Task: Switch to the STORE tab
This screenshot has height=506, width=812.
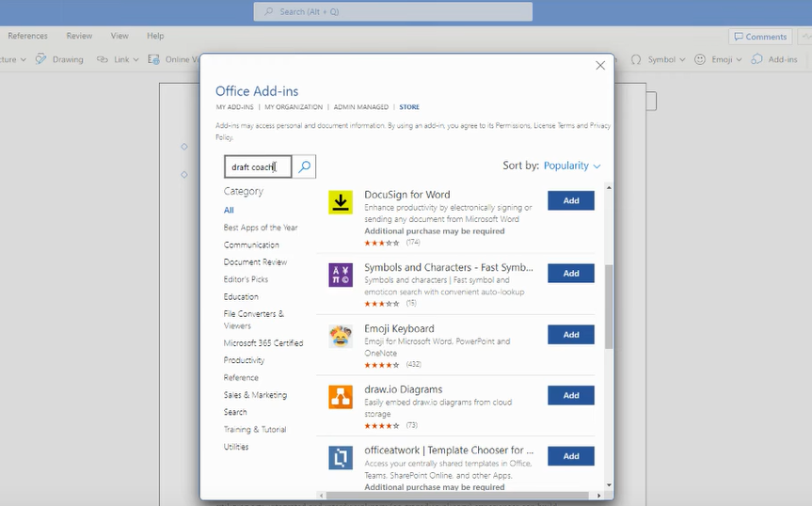Action: coord(409,107)
